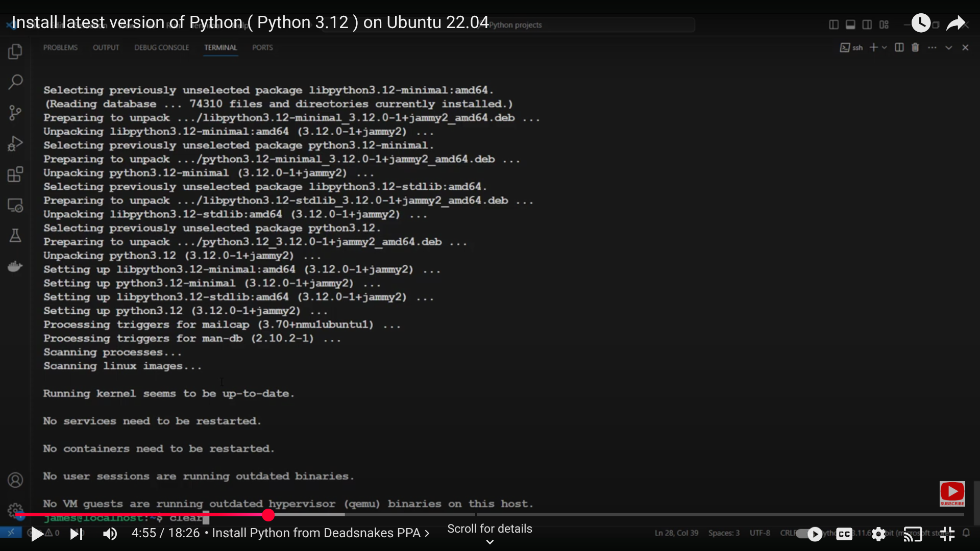The height and width of the screenshot is (551, 980).
Task: Open the Search view in activity bar
Action: [15, 82]
